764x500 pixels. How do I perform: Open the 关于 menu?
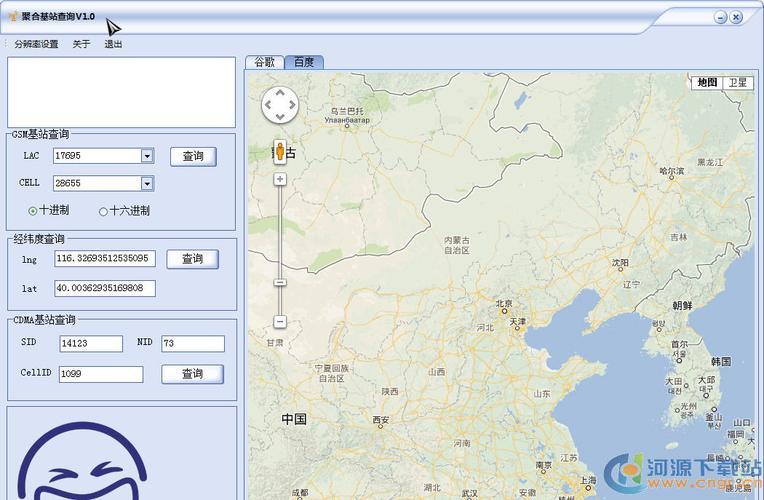pyautogui.click(x=81, y=44)
